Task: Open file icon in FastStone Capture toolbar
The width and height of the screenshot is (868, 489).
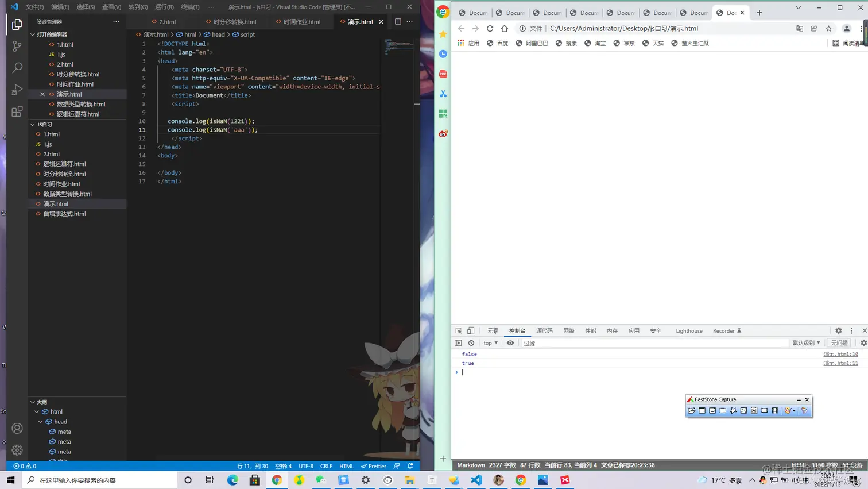Action: [x=692, y=410]
